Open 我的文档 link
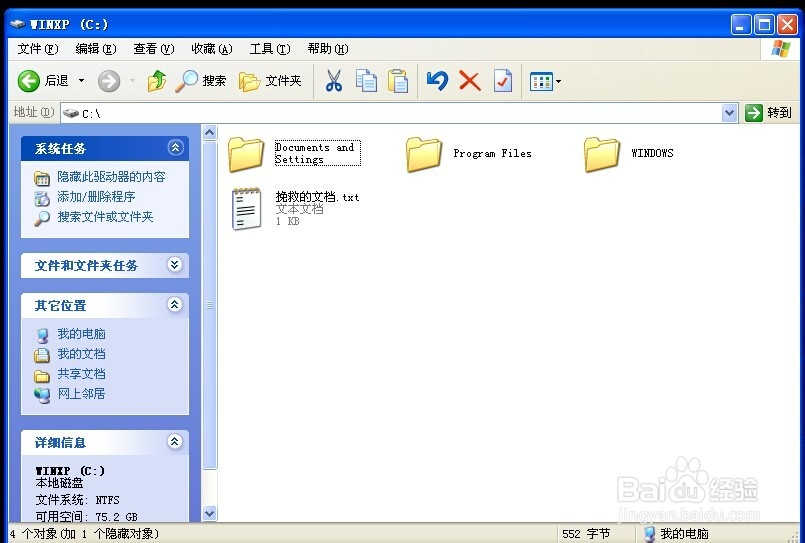 point(81,354)
